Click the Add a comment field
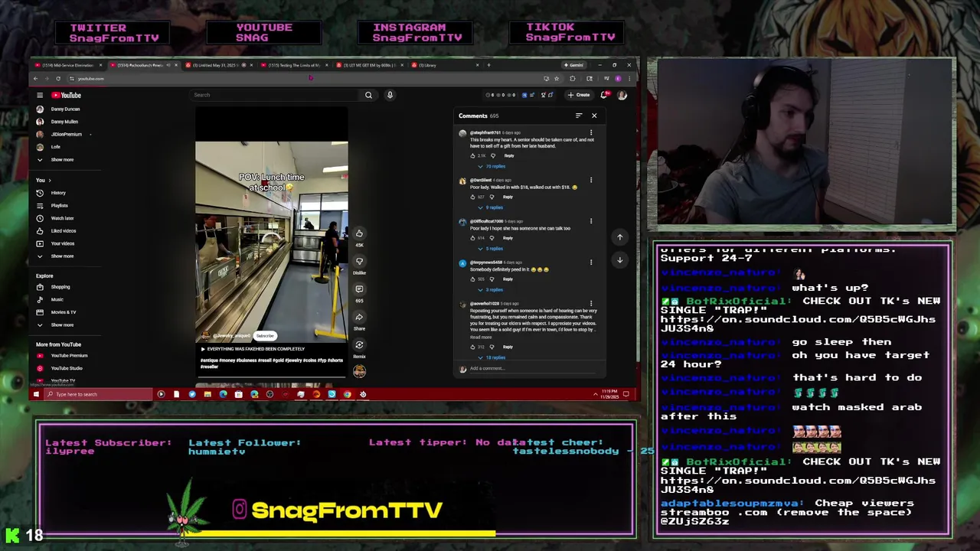 coord(532,369)
